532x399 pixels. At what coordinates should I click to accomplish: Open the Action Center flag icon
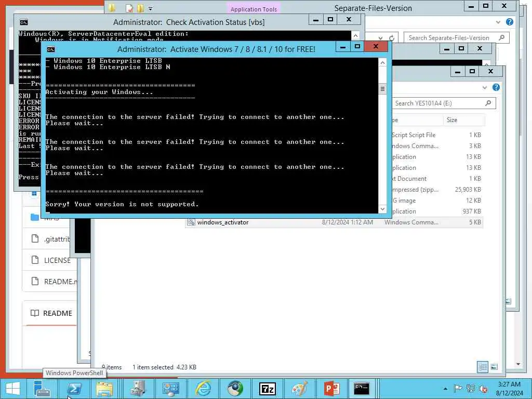click(x=458, y=389)
